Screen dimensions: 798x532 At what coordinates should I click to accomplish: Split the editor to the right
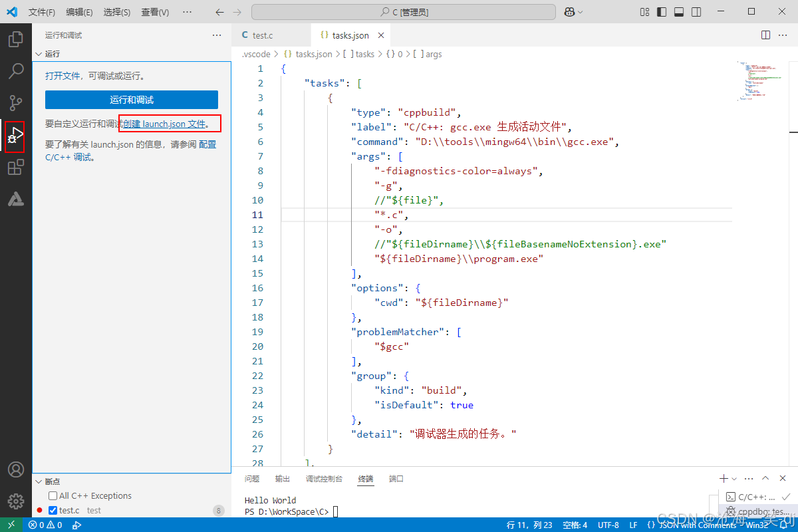[x=765, y=35]
